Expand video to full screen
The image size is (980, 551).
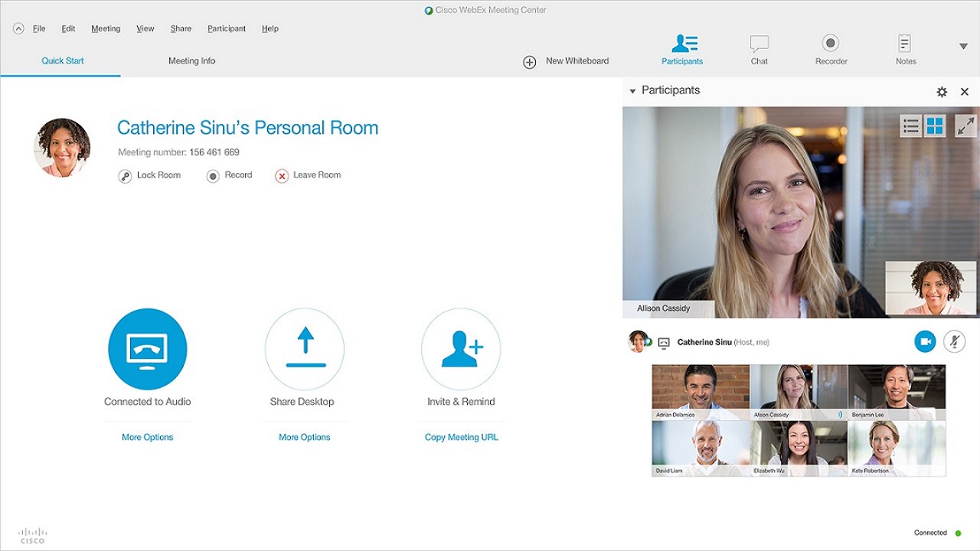pyautogui.click(x=965, y=126)
